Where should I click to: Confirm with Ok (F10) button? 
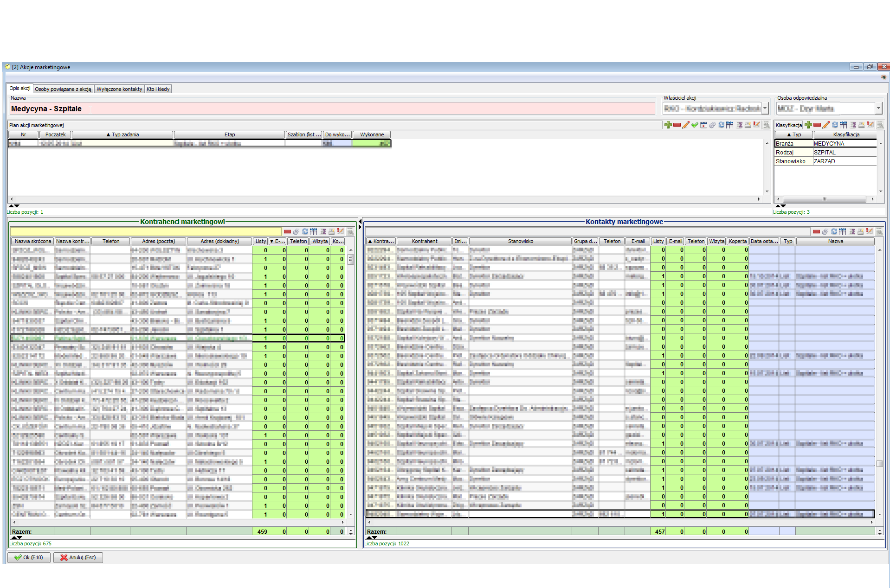(29, 557)
